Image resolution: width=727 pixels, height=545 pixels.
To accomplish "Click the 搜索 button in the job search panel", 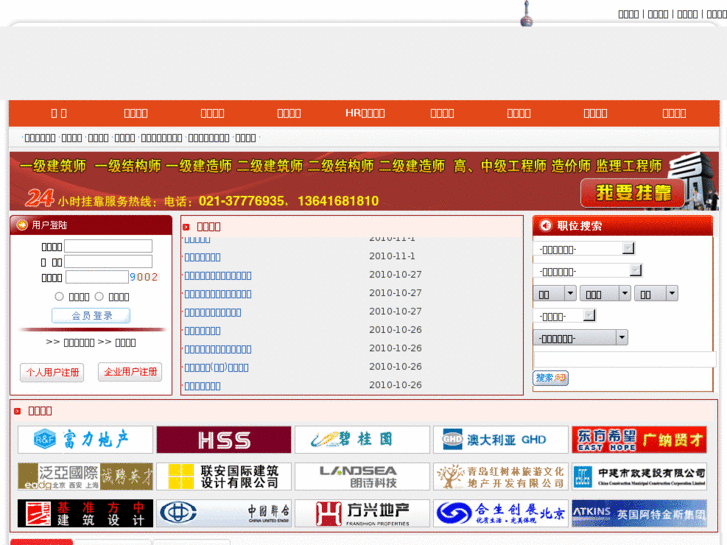I will (x=550, y=378).
